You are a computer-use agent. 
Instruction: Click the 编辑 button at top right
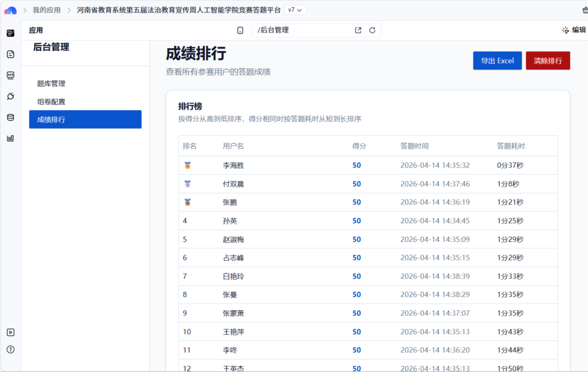click(574, 30)
